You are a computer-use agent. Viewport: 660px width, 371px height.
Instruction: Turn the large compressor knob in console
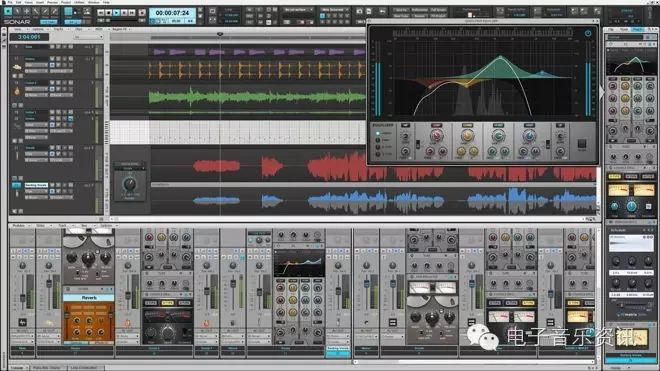coord(168,333)
